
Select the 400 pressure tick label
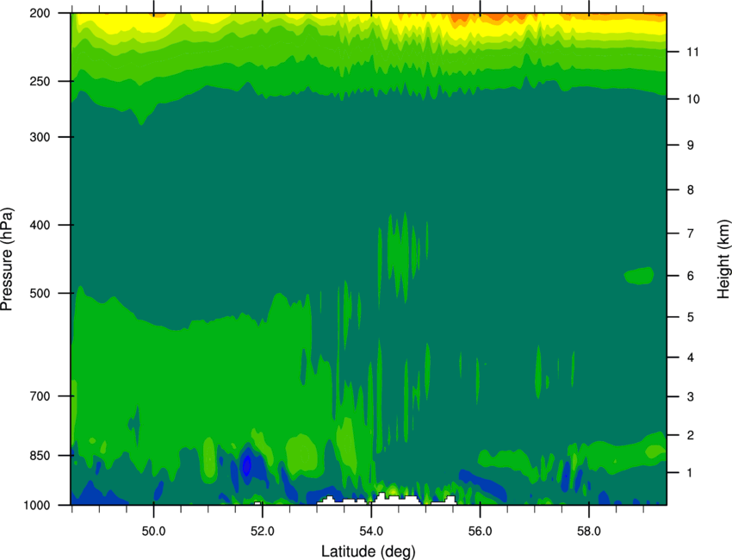coord(40,225)
